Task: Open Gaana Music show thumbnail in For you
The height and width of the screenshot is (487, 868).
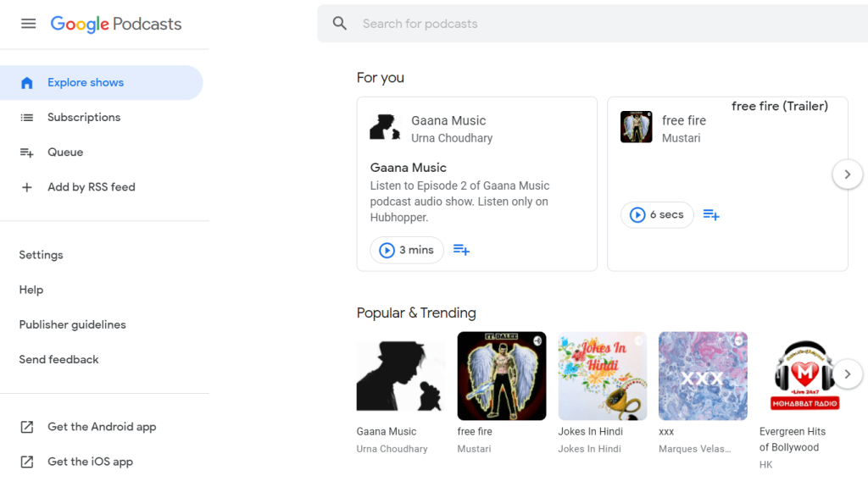Action: pyautogui.click(x=386, y=127)
